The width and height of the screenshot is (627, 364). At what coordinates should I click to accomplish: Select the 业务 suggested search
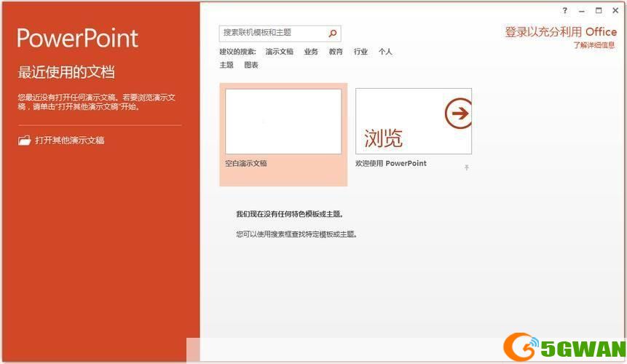[311, 52]
